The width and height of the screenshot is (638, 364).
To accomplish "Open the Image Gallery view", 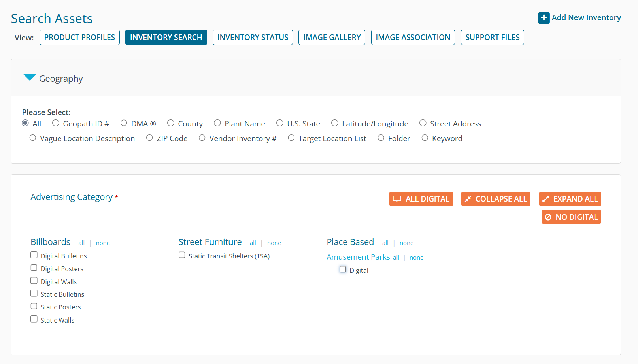I will tap(332, 38).
